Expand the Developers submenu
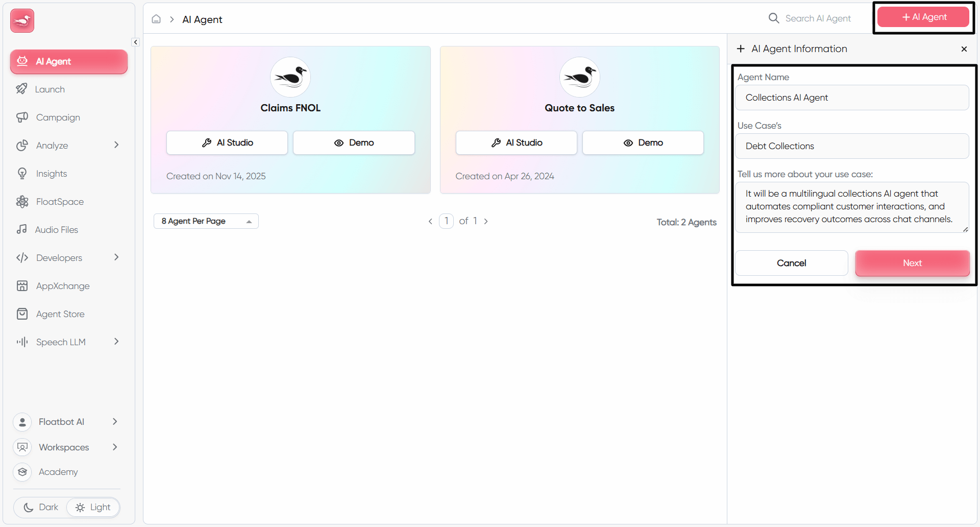The height and width of the screenshot is (527, 980). [116, 257]
